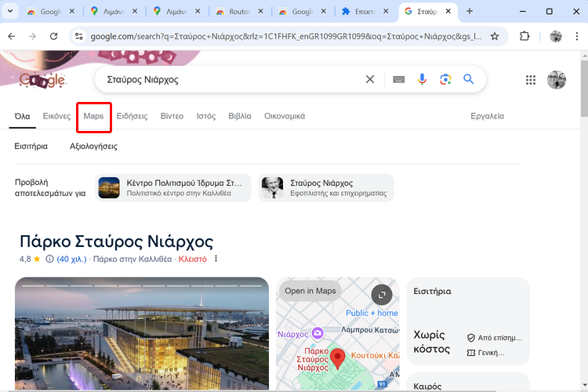Open the site information icon in the address bar
This screenshot has height=392, width=588.
[78, 36]
